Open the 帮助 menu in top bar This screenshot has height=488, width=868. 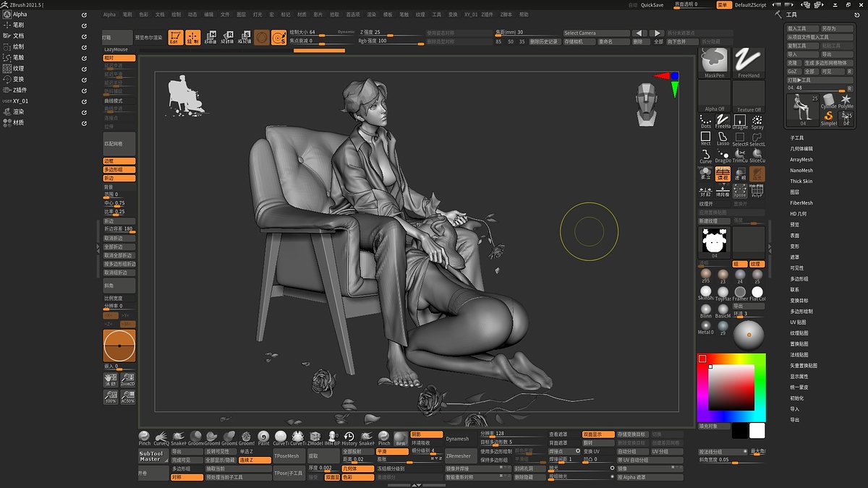(x=524, y=14)
